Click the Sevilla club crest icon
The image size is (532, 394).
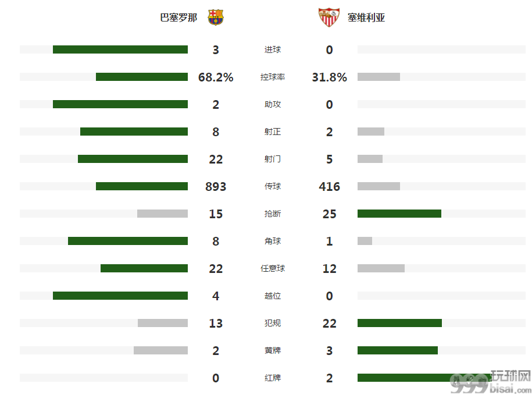329,17
